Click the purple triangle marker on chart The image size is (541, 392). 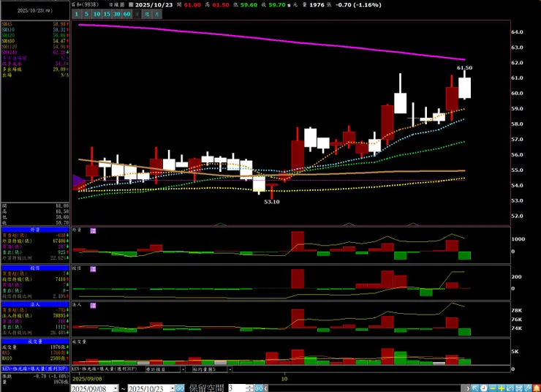[78, 181]
